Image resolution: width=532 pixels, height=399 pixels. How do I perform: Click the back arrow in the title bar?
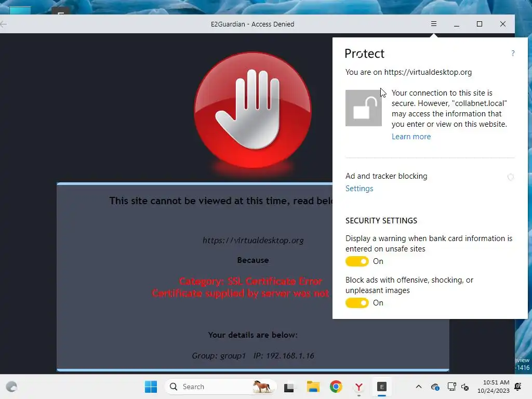(x=4, y=24)
